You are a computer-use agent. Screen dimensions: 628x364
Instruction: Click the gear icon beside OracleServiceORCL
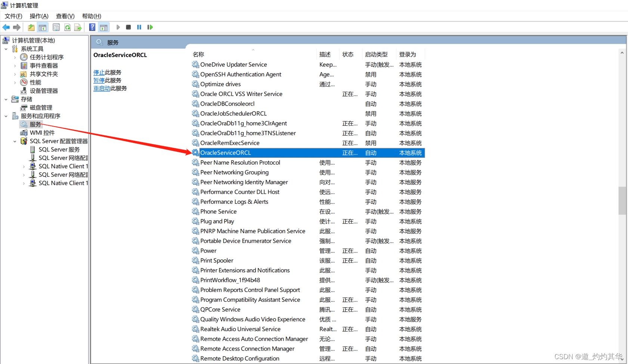[x=195, y=153]
